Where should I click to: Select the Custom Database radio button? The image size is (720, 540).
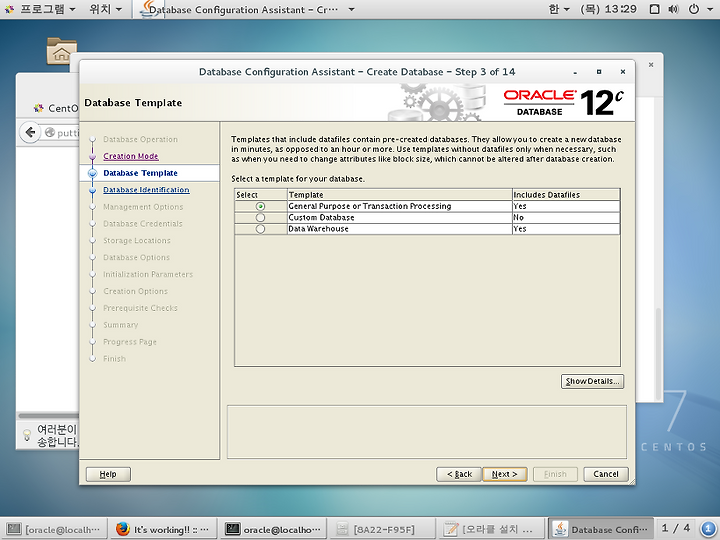pos(260,218)
